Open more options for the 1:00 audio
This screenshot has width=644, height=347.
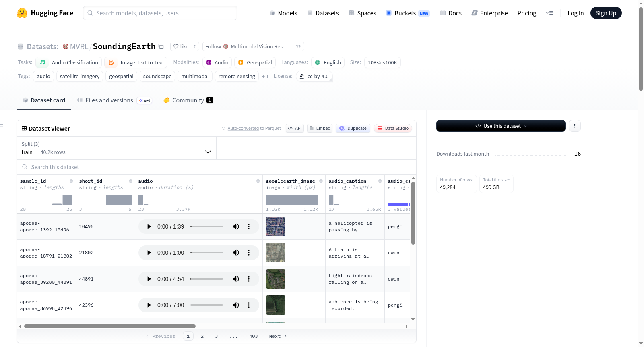click(x=249, y=253)
